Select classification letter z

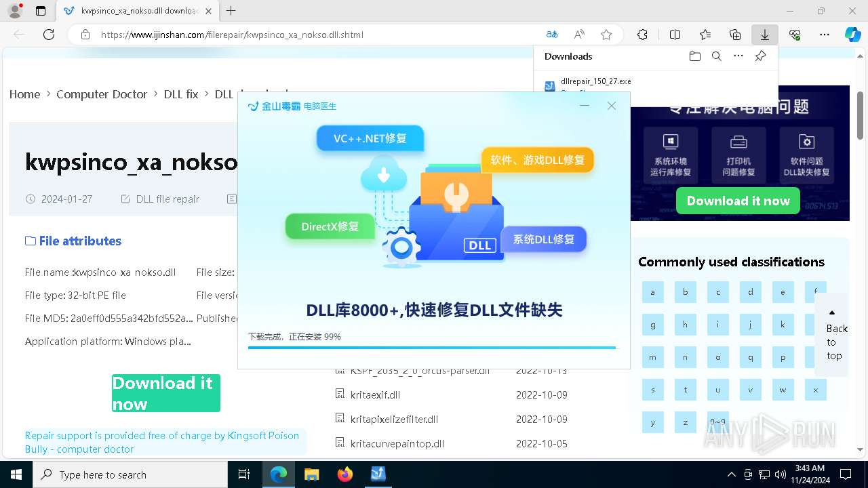tap(686, 422)
